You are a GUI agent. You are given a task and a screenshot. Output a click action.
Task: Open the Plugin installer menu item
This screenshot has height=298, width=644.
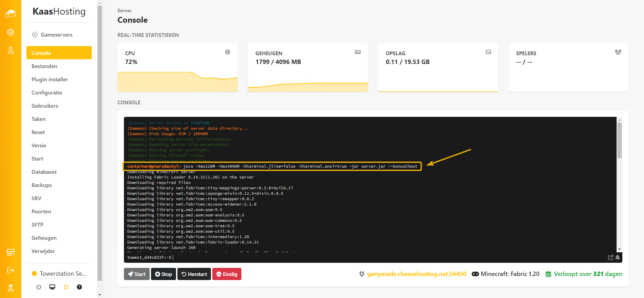pos(50,79)
